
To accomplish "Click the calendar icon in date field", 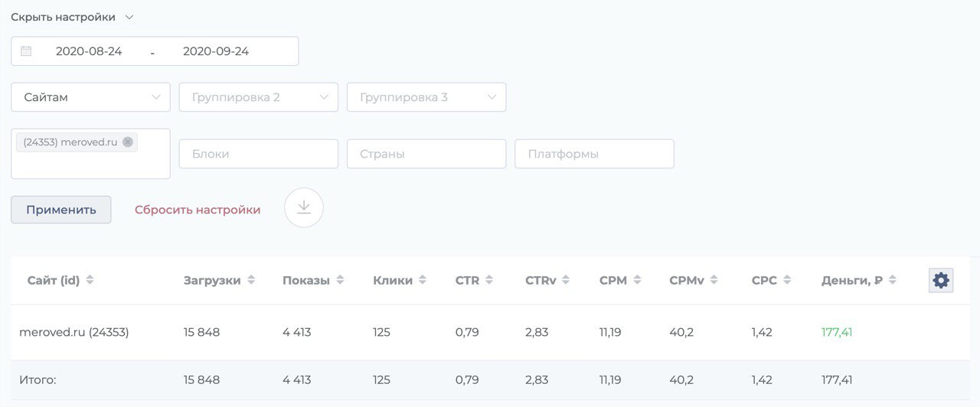I will click(26, 51).
